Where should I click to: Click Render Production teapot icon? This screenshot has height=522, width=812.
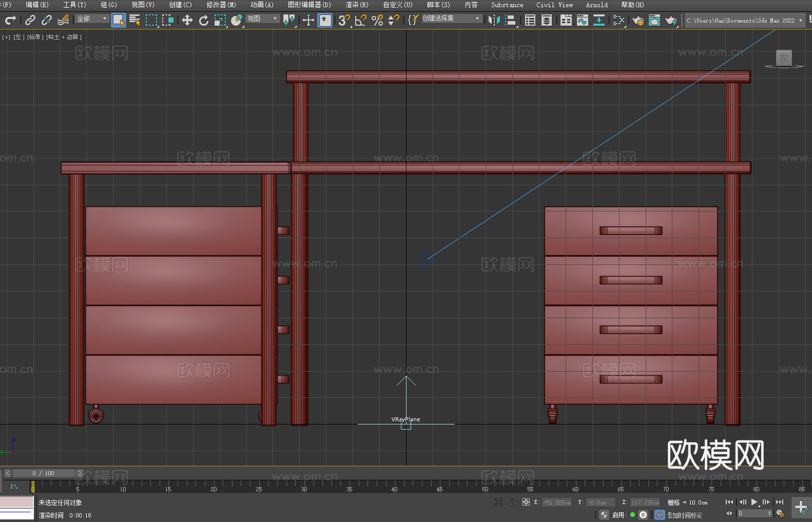(x=671, y=20)
